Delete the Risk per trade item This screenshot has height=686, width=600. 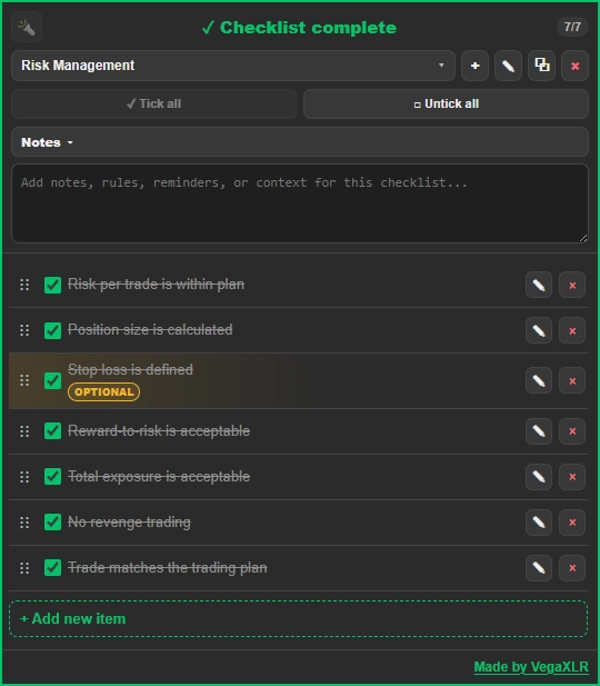click(x=572, y=285)
